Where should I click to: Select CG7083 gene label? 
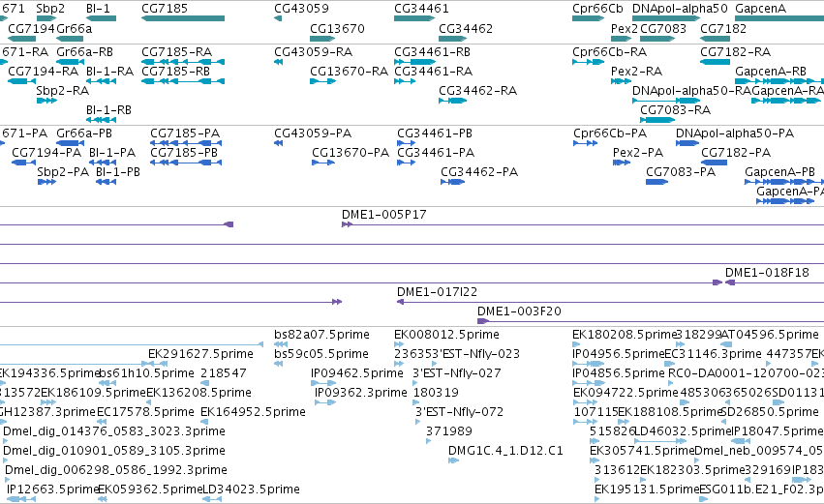(x=663, y=28)
